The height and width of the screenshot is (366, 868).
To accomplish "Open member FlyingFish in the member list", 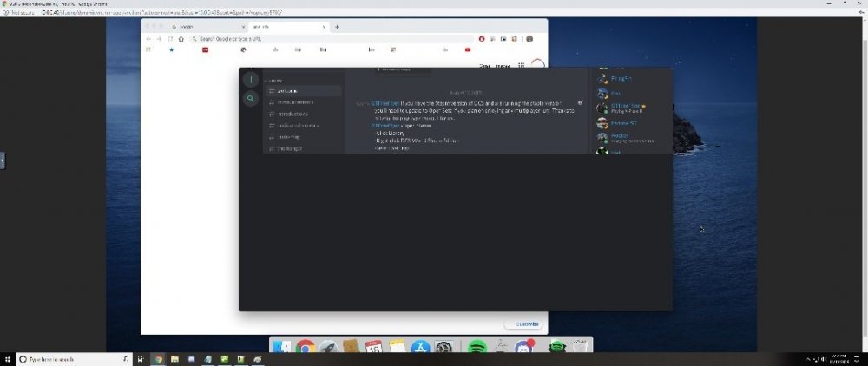I will (621, 79).
